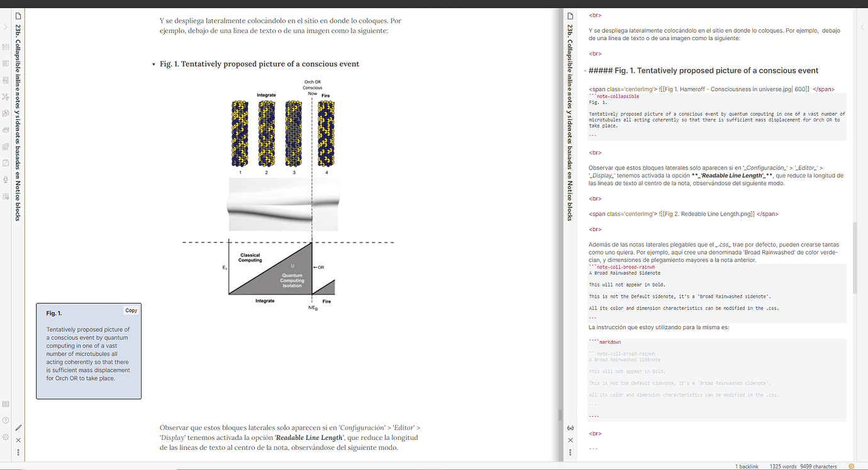Switch the right pane to reading mode
The image size is (868, 470).
pos(570,427)
